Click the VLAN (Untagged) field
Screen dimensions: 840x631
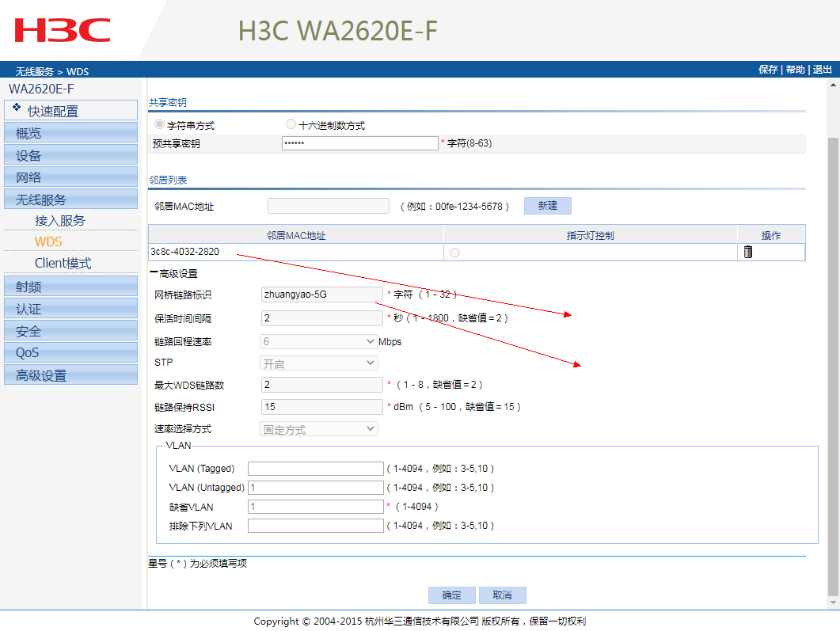316,488
